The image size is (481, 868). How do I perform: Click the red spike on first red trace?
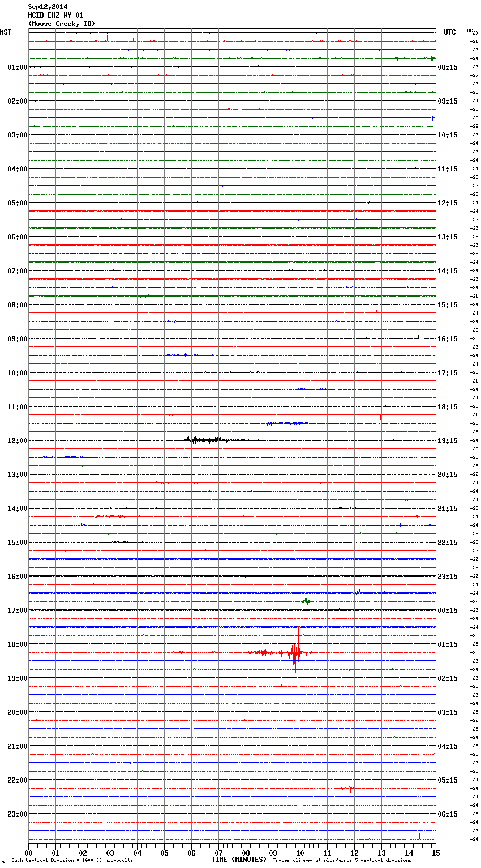click(108, 41)
